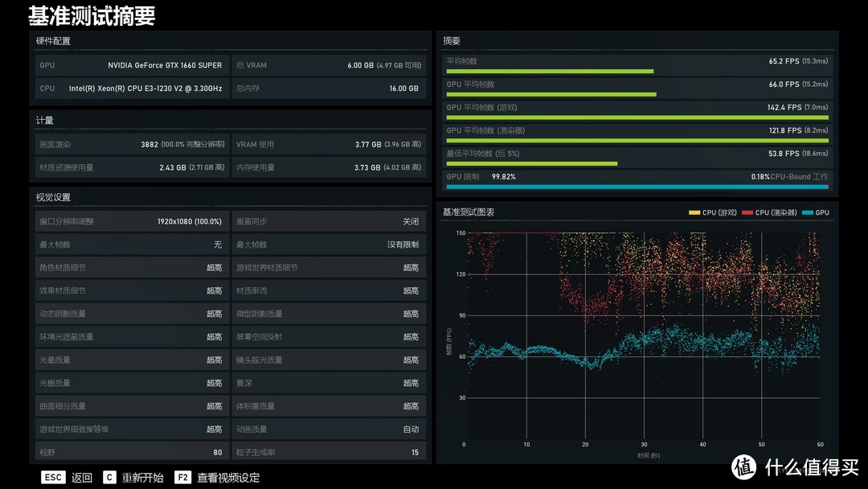
Task: Click the 142.4 FPS GPU 平均帧数 (游戏) value
Action: [798, 108]
